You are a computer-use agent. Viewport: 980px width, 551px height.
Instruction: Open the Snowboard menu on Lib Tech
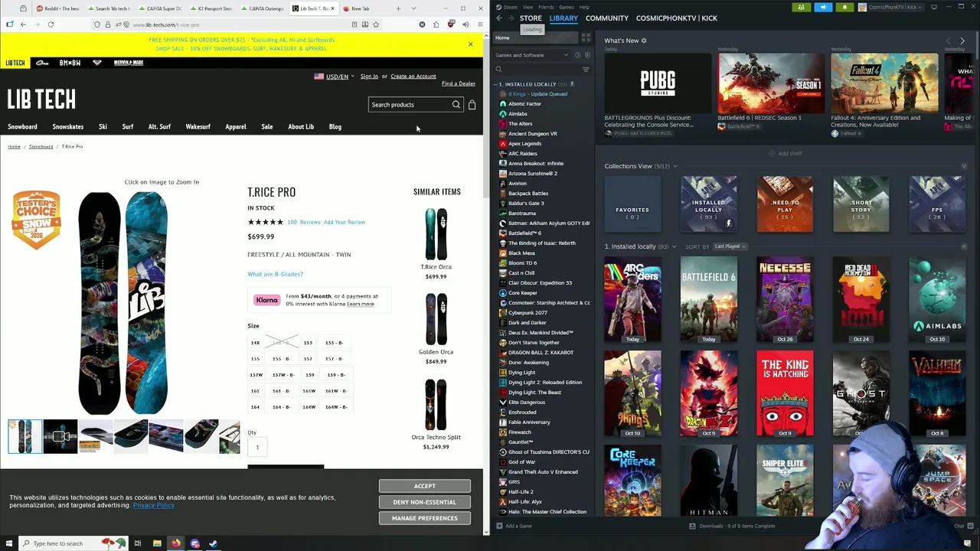coord(22,127)
